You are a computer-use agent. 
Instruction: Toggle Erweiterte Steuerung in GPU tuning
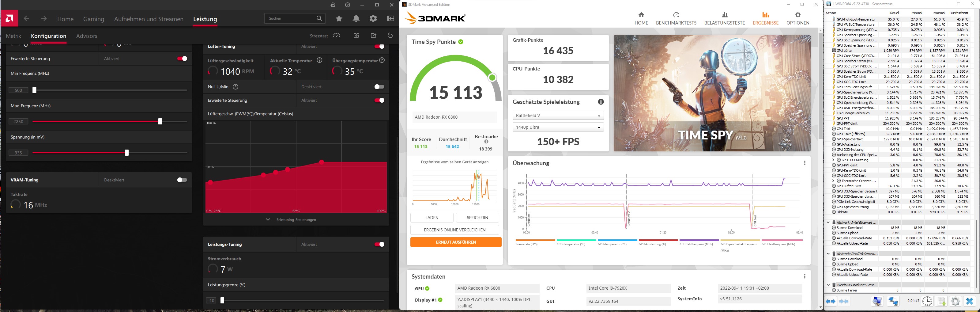pyautogui.click(x=182, y=59)
